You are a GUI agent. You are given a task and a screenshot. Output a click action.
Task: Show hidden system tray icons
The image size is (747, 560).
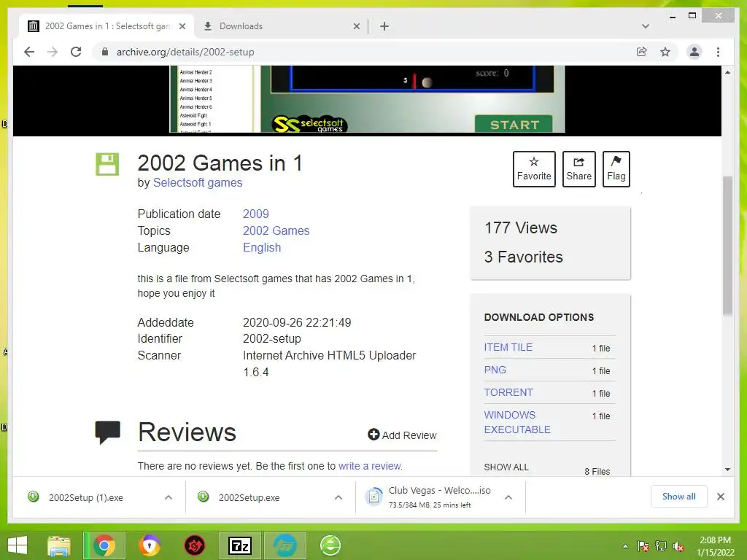point(625,546)
